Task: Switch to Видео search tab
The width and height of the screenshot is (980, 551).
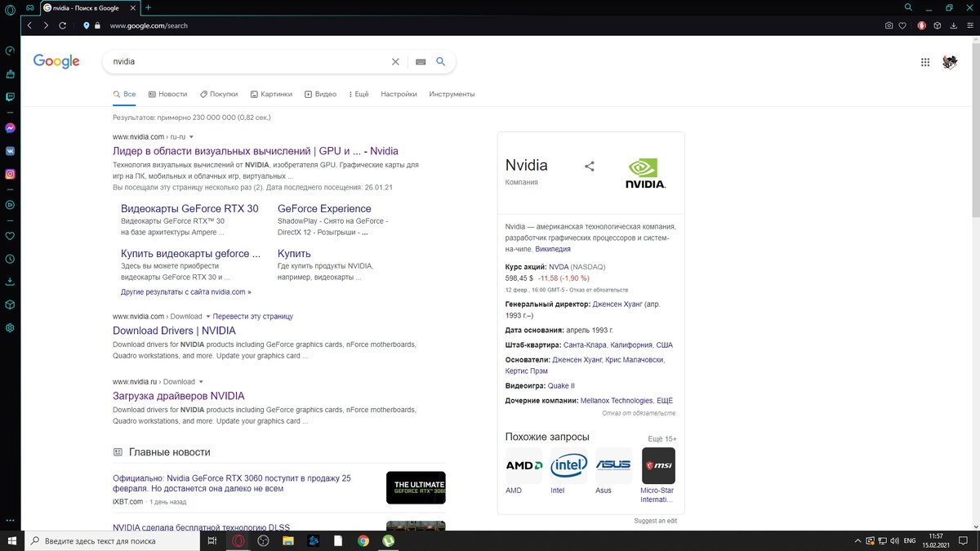Action: click(x=320, y=94)
